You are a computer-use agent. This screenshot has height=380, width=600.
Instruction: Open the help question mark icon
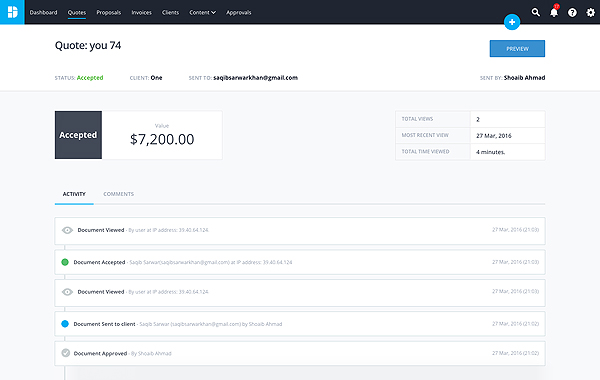572,13
